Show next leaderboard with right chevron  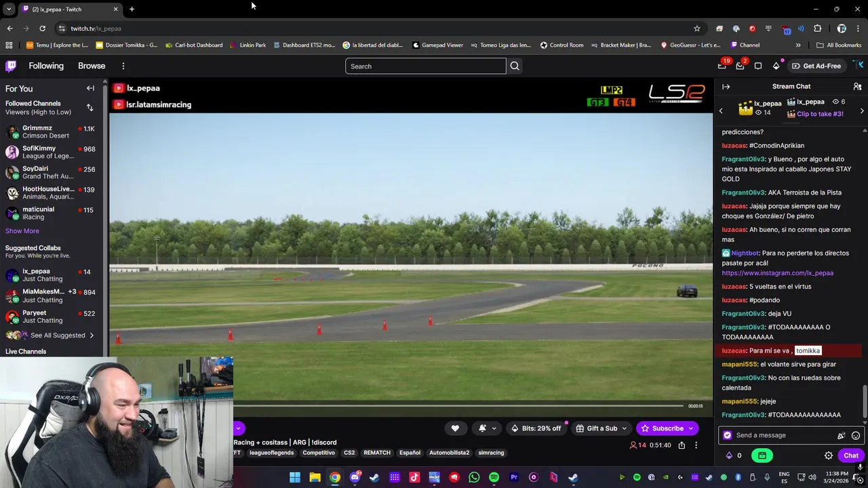tap(862, 111)
